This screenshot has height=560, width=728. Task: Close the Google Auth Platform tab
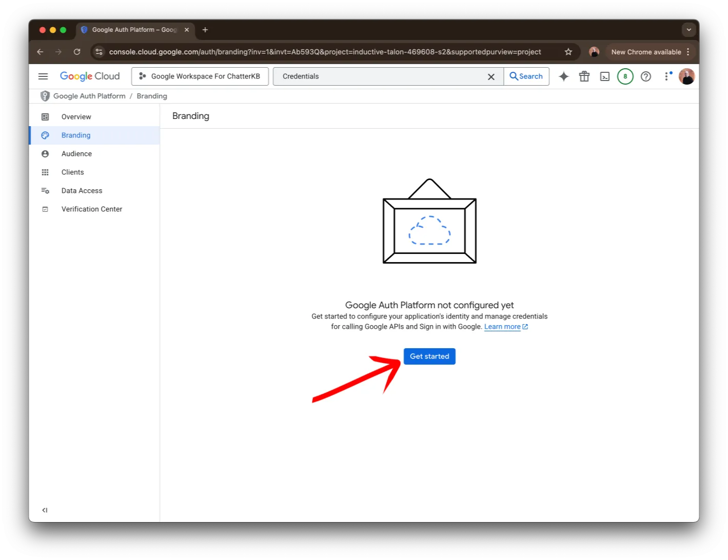[187, 30]
